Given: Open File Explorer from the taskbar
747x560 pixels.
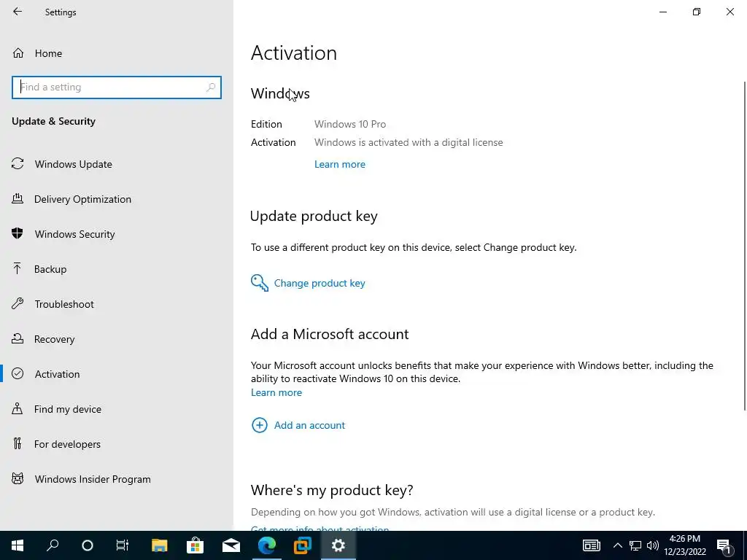Looking at the screenshot, I should tap(160, 545).
